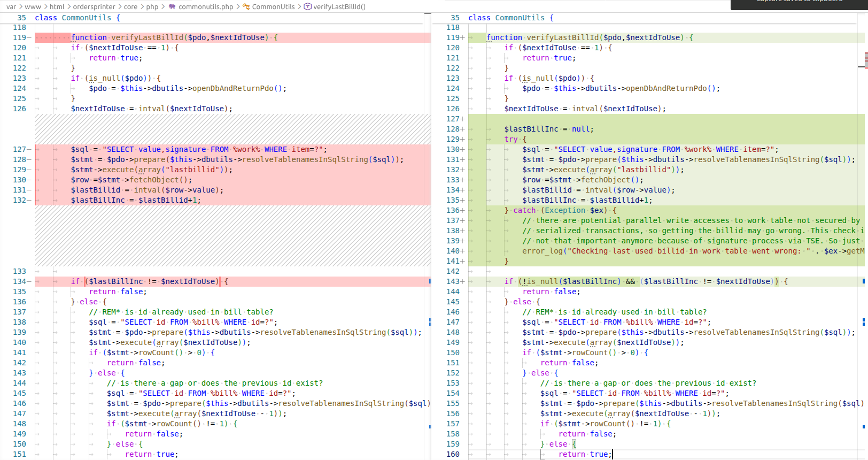The width and height of the screenshot is (868, 460).
Task: Click sticky 'class CommonUtils {' header in left pane
Action: point(77,18)
